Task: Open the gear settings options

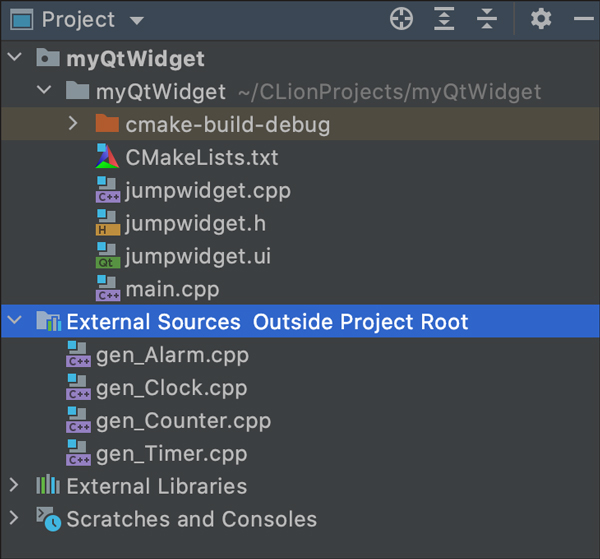Action: [x=541, y=19]
